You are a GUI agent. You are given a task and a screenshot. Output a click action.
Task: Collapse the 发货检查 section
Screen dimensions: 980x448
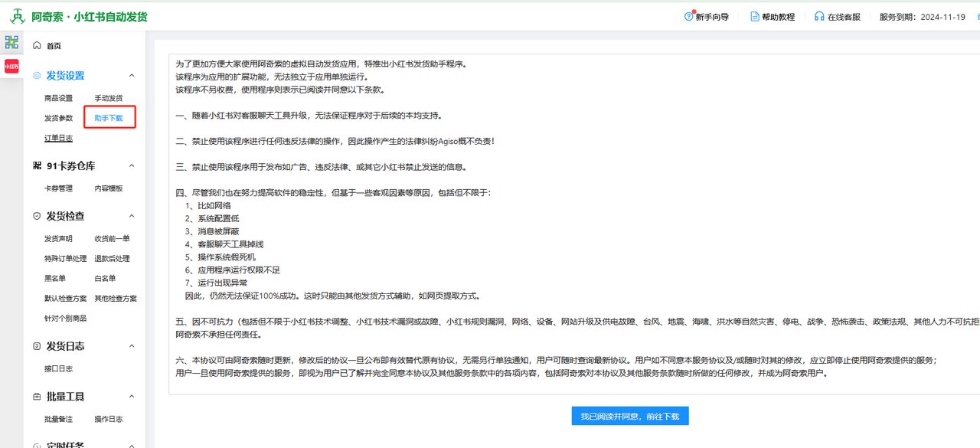[x=132, y=215]
